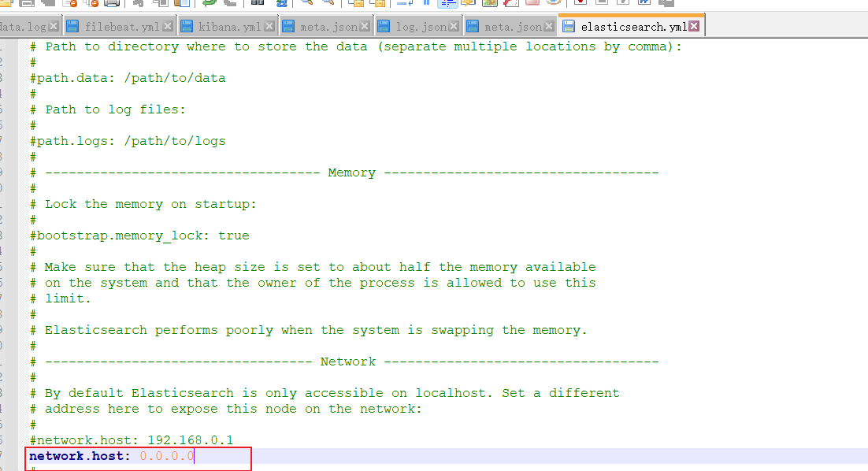Viewport: 868px width, 471px height.
Task: Click the 'By default Elasticsearch is only accessible' comment
Action: [x=325, y=394]
